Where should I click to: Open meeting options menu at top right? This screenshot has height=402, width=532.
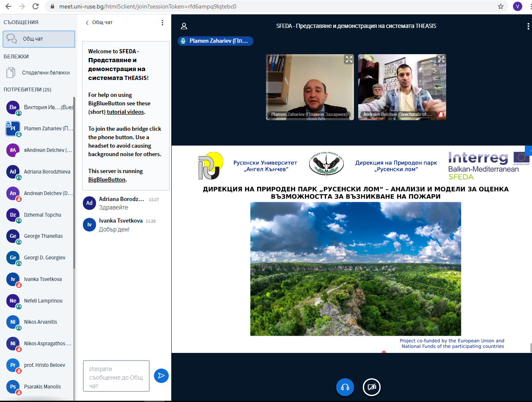pyautogui.click(x=528, y=26)
